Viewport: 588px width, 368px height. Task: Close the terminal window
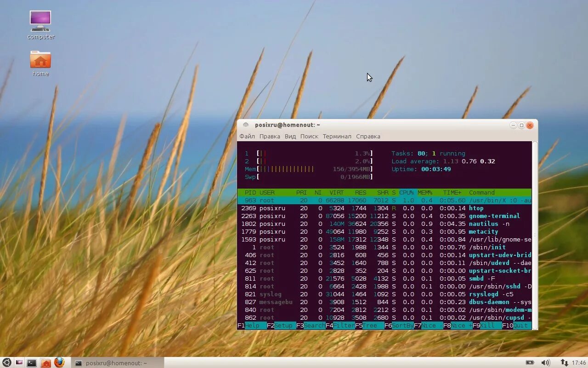[x=530, y=125]
